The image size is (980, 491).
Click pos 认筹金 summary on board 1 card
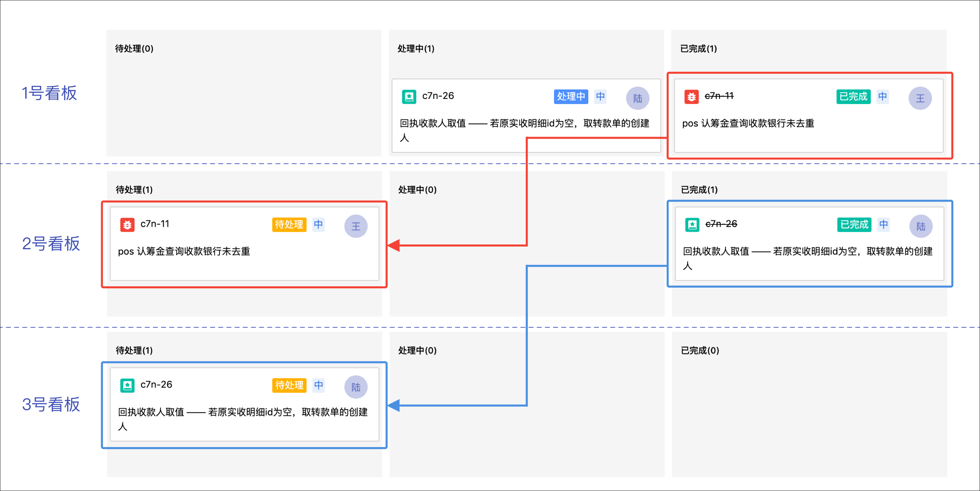point(748,123)
